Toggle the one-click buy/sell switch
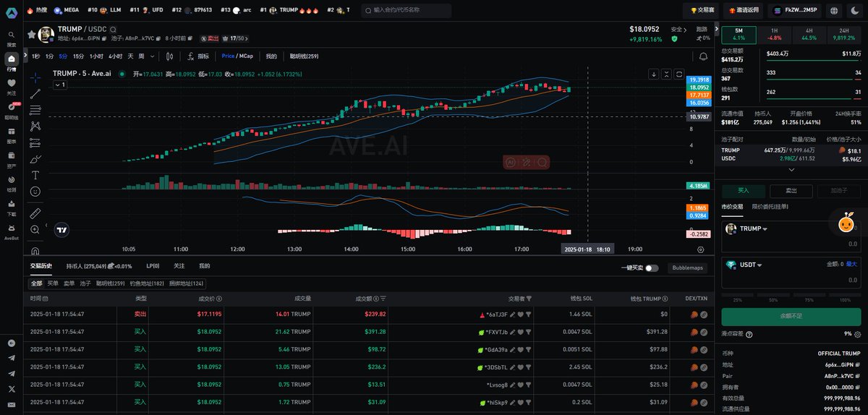The image size is (868, 415). (652, 268)
